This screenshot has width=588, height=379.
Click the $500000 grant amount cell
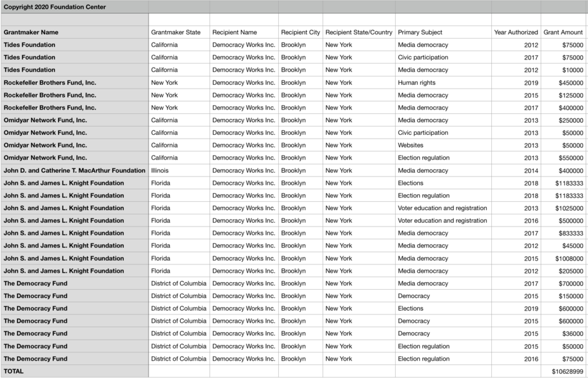[563, 221]
